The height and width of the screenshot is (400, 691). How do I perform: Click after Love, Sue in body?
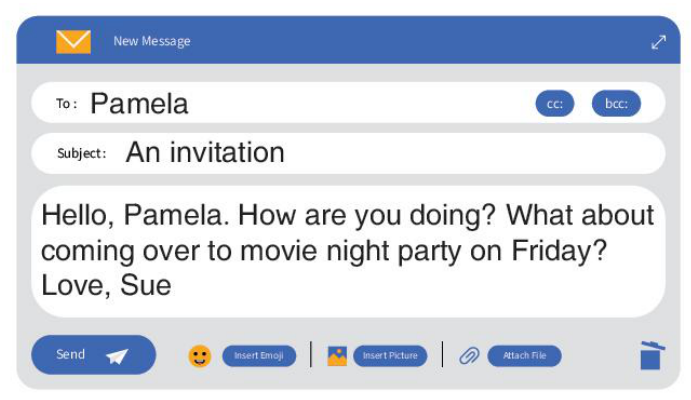click(174, 285)
